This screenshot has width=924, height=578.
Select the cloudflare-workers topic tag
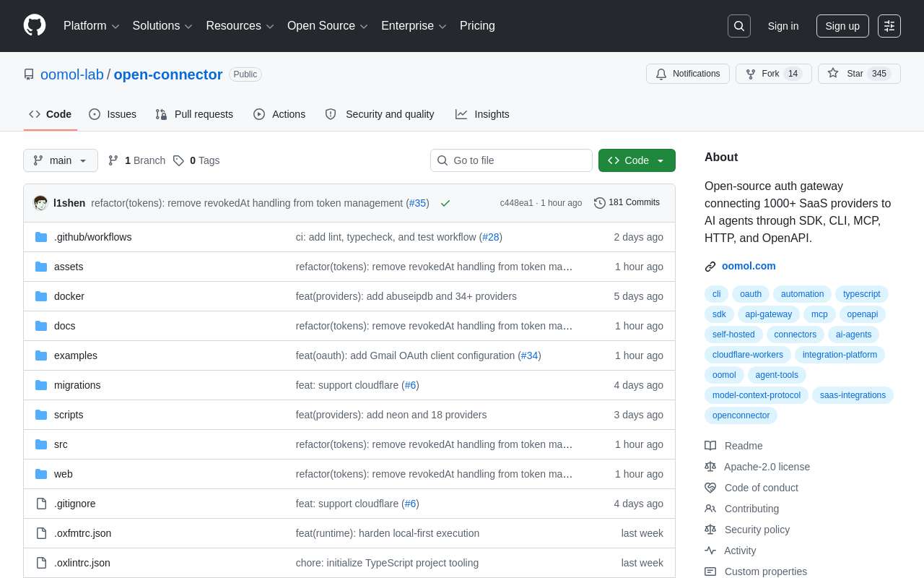[747, 355]
